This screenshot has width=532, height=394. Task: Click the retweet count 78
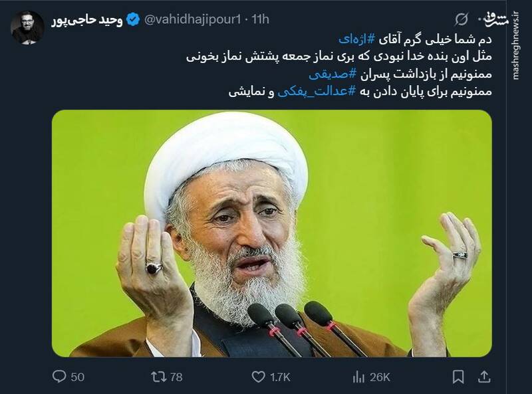coord(176,377)
